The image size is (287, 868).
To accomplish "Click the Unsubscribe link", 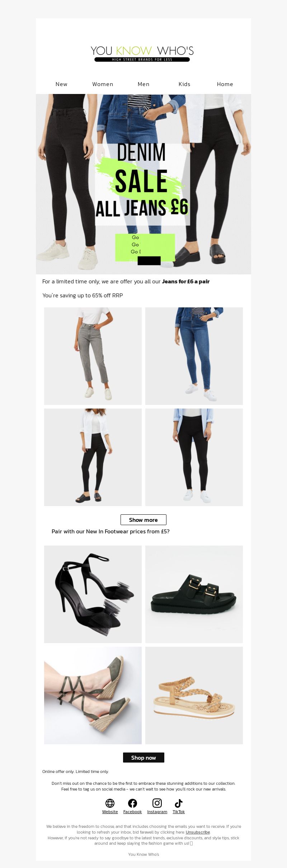I will [198, 832].
